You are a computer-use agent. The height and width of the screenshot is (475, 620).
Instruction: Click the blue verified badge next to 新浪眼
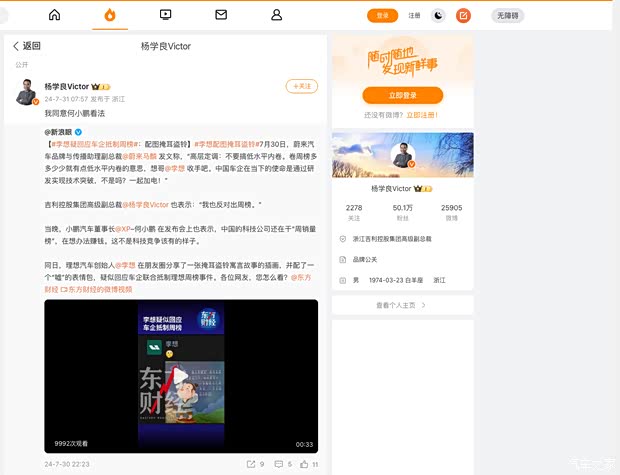tap(78, 132)
